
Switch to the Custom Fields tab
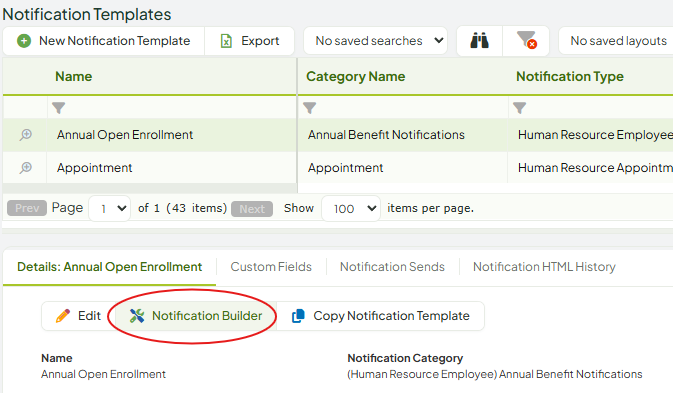click(271, 267)
